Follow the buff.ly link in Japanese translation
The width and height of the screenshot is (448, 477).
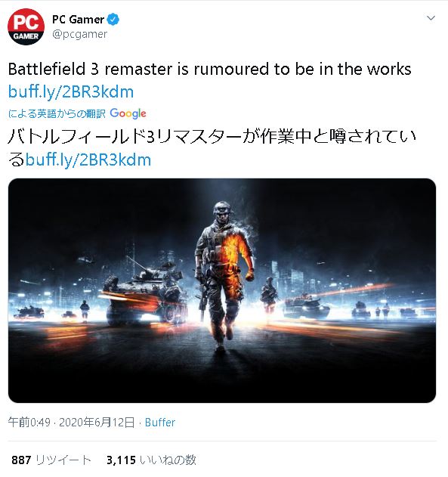88,160
